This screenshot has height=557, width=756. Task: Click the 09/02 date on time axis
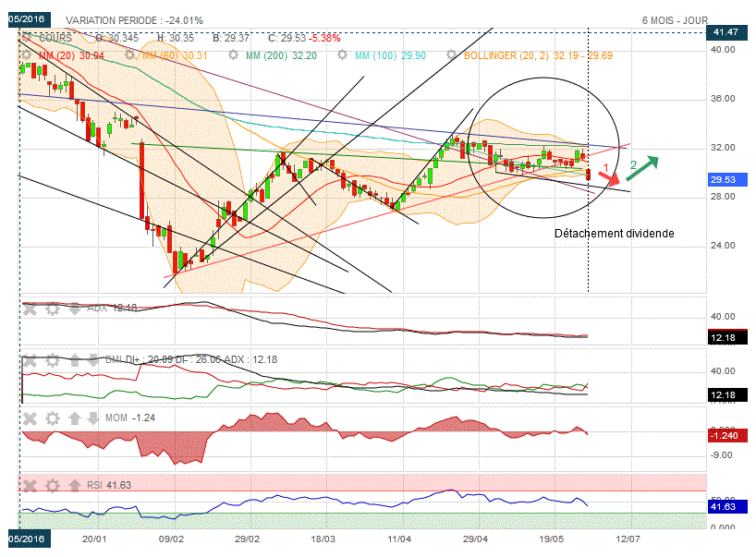coord(171,539)
